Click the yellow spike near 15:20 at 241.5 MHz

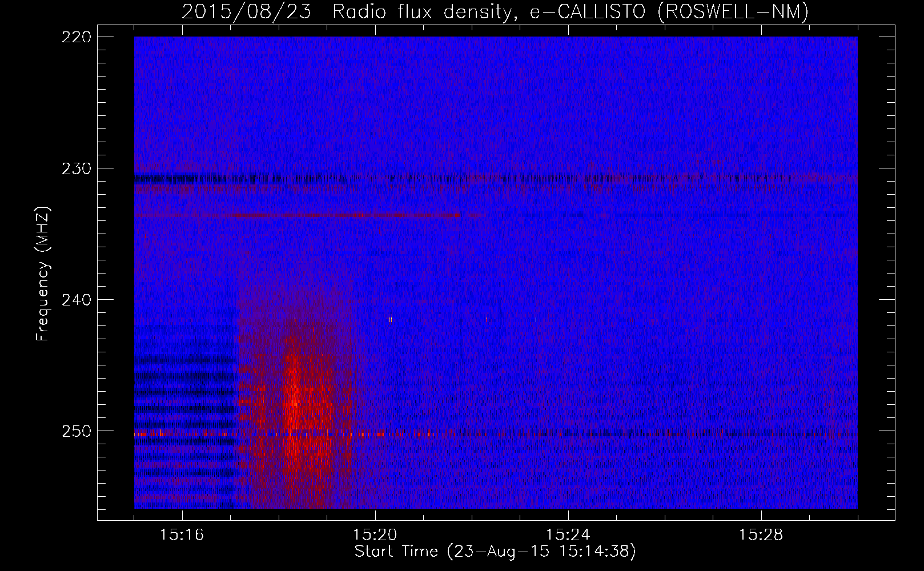click(390, 320)
